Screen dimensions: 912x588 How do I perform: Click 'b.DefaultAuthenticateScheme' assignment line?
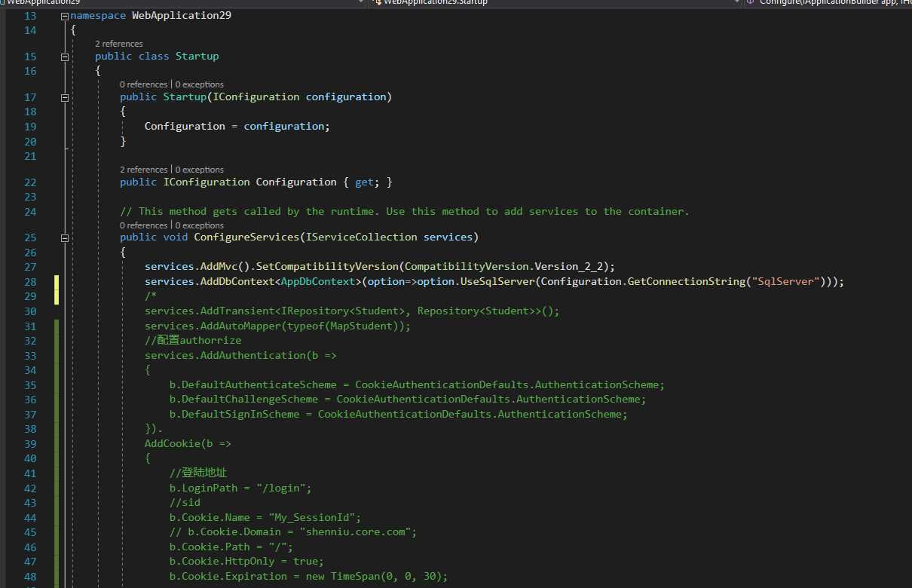[x=417, y=385]
